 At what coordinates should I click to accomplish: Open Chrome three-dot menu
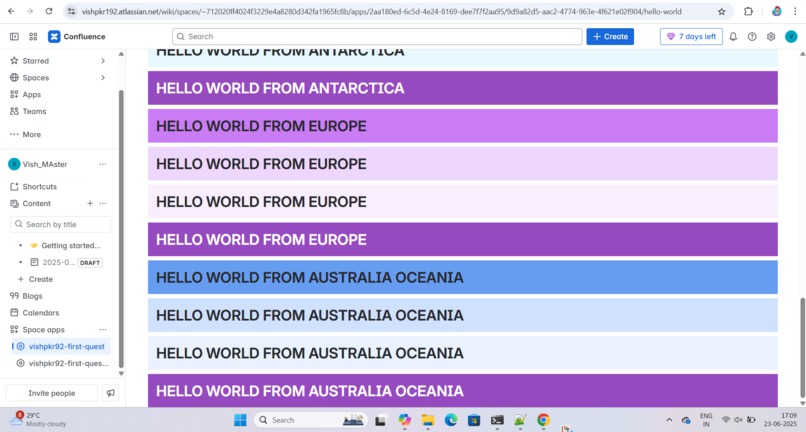[x=795, y=11]
